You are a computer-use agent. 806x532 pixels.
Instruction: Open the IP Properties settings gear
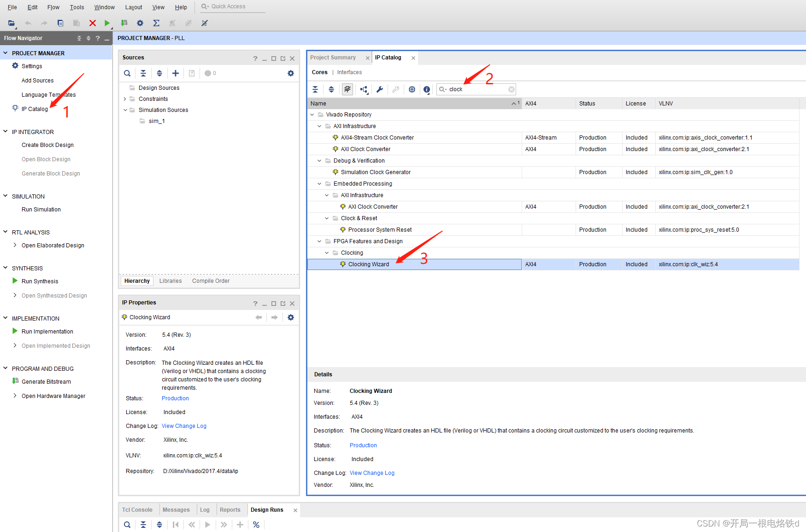point(291,317)
